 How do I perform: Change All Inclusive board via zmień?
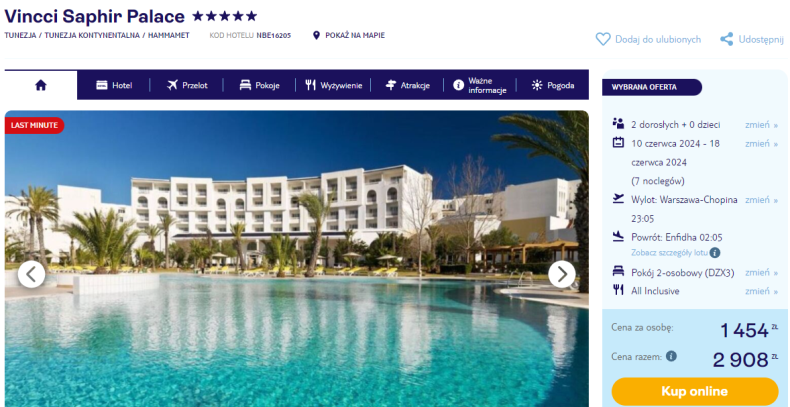[x=761, y=291]
